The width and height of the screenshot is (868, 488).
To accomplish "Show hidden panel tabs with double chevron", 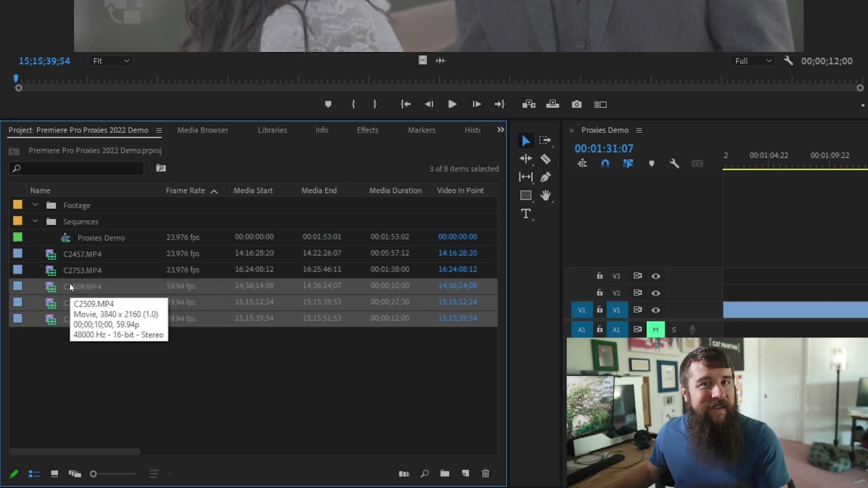I will point(500,130).
